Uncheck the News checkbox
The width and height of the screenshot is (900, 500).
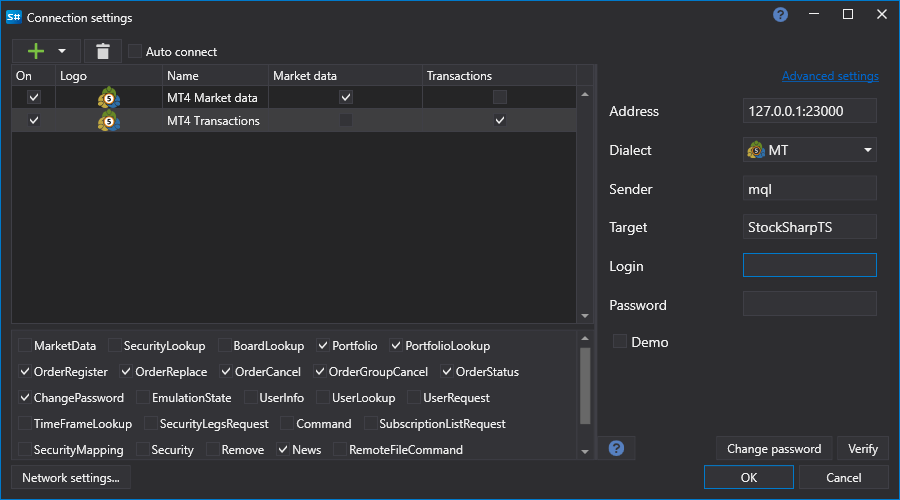coord(283,449)
